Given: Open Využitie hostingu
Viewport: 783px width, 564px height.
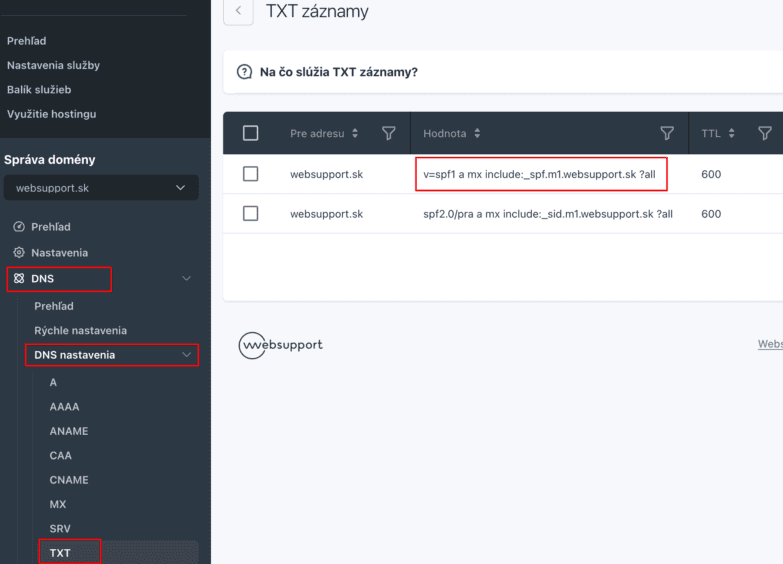Looking at the screenshot, I should [x=51, y=114].
